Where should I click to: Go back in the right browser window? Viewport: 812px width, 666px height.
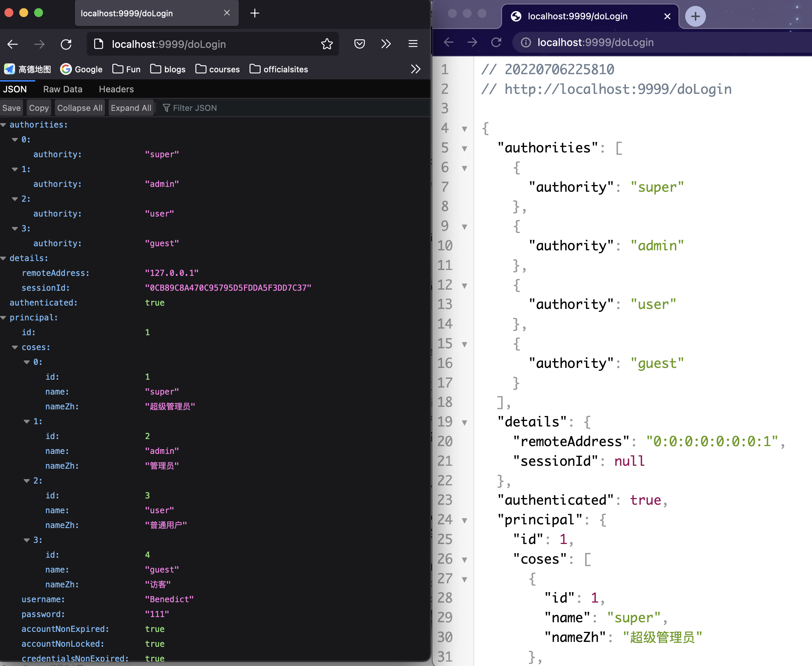coord(448,42)
